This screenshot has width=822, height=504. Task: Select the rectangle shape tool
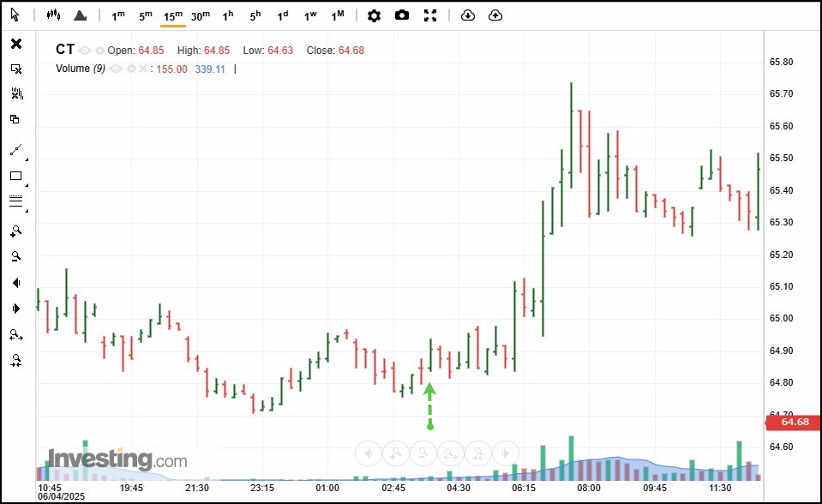(15, 176)
